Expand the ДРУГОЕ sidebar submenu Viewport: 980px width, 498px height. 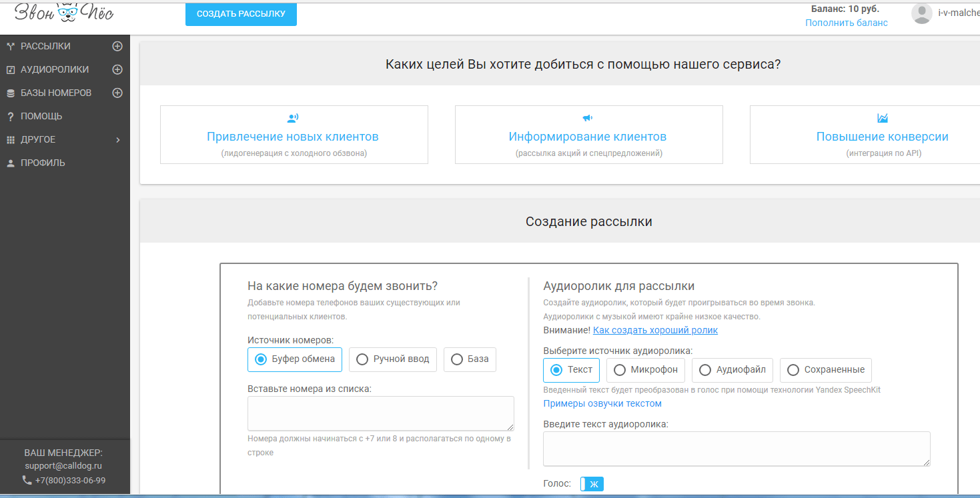tap(65, 139)
